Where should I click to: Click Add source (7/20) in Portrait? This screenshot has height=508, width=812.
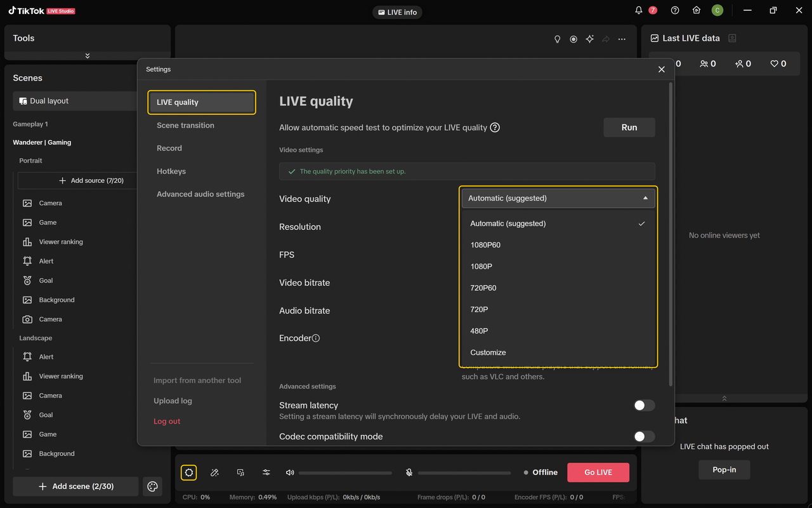point(91,181)
